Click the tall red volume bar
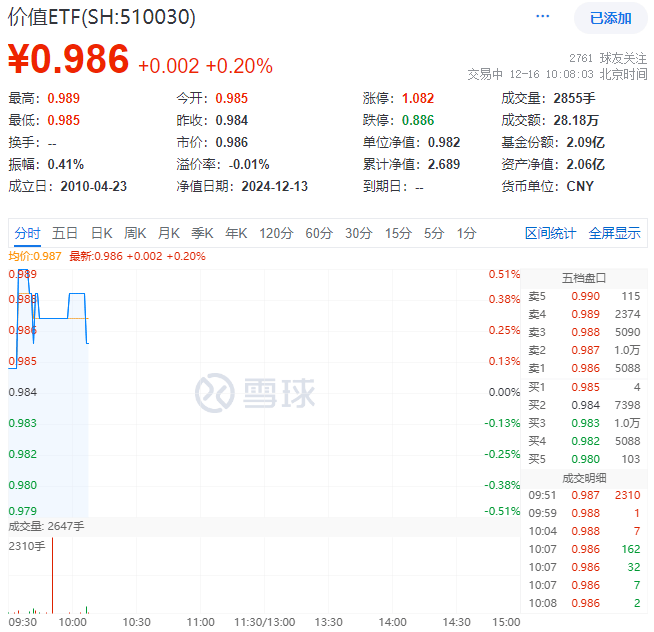Screen dimensions: 654x632 (x=53, y=576)
